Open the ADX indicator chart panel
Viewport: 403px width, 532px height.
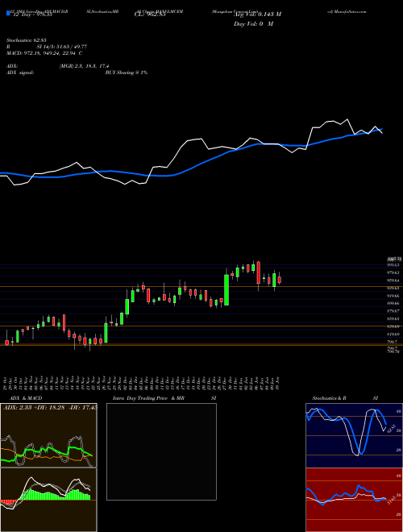click(48, 435)
